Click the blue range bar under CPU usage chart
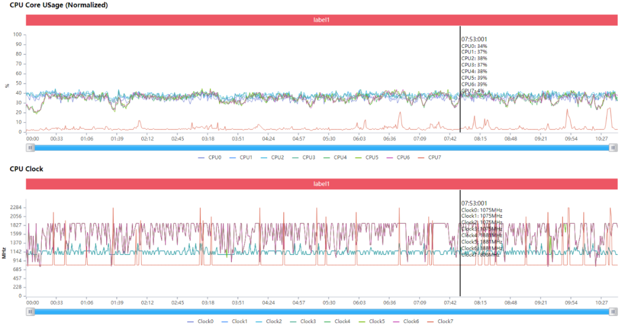 point(321,147)
